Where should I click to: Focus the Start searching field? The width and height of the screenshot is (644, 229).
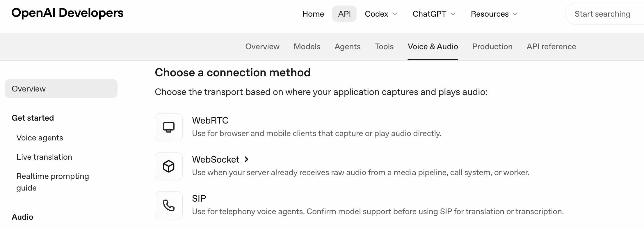click(604, 14)
